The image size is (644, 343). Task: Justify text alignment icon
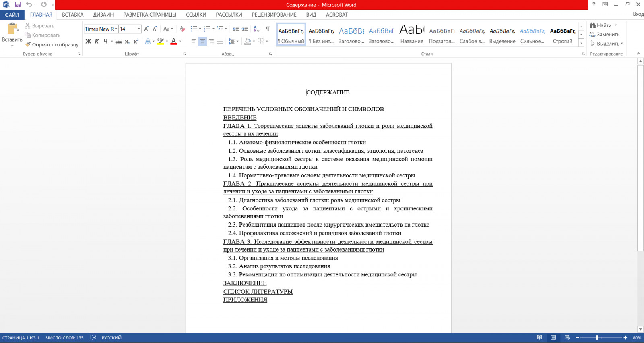coord(220,41)
